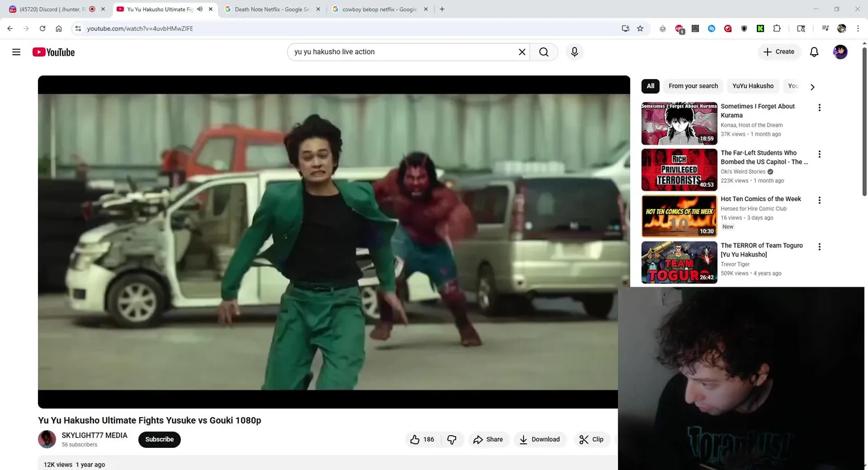This screenshot has width=868, height=470.
Task: Clear the search box with the X
Action: [x=522, y=52]
